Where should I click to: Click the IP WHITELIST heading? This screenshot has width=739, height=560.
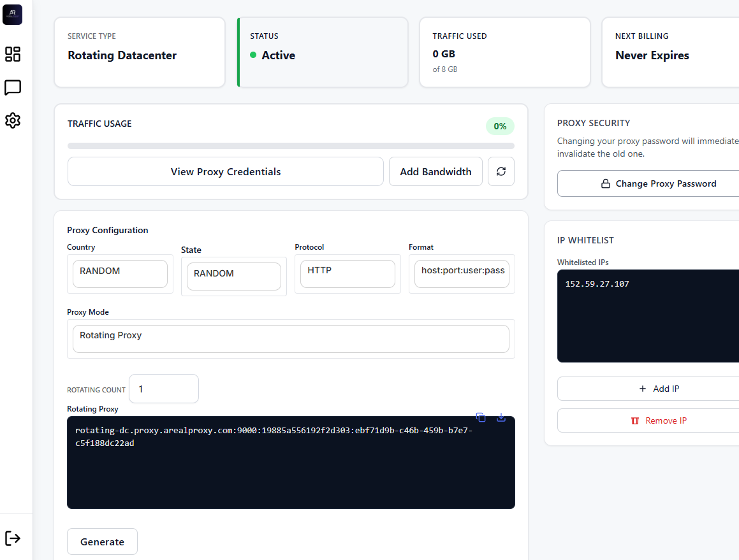click(x=585, y=240)
